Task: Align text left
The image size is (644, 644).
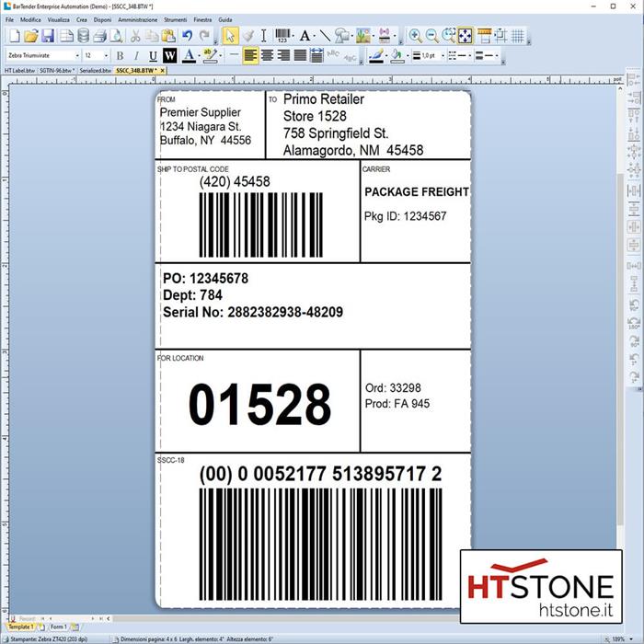Action: click(x=250, y=55)
